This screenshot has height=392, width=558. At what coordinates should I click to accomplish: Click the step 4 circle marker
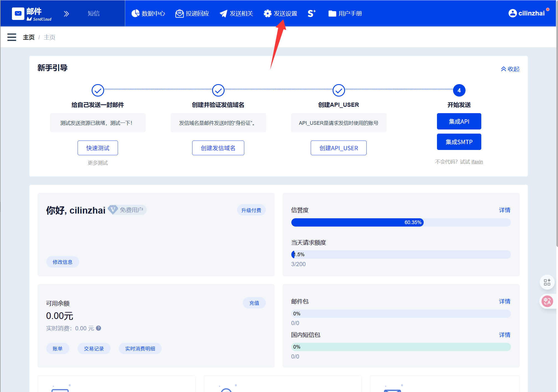click(459, 90)
